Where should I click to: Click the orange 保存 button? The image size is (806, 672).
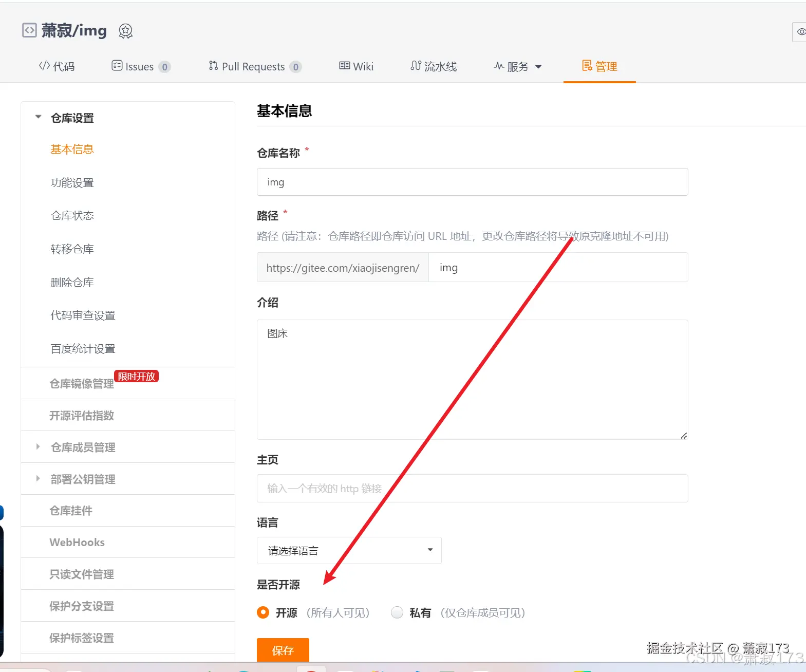pyautogui.click(x=283, y=650)
